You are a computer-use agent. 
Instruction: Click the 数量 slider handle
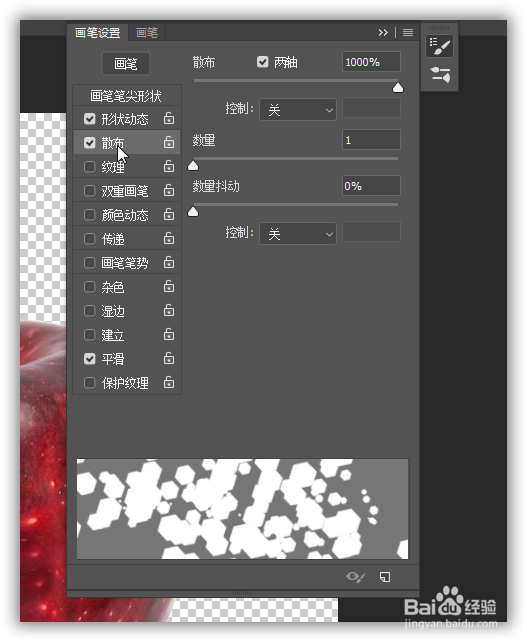(193, 165)
